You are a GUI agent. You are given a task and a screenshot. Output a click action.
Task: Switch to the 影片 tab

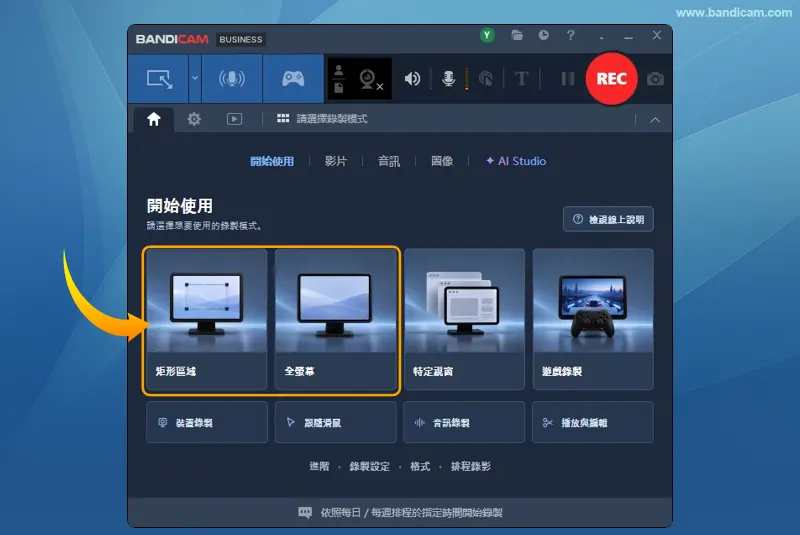(x=336, y=161)
